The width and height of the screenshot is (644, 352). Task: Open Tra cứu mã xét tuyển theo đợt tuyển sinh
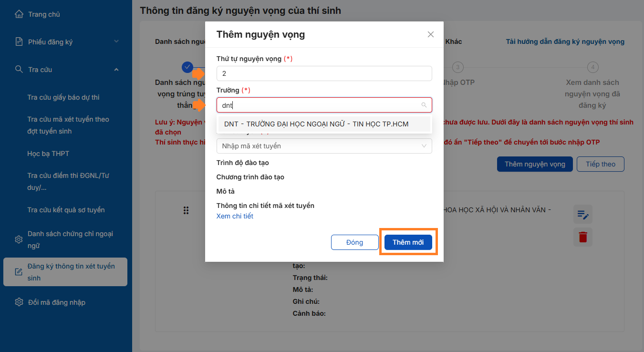[x=68, y=125]
